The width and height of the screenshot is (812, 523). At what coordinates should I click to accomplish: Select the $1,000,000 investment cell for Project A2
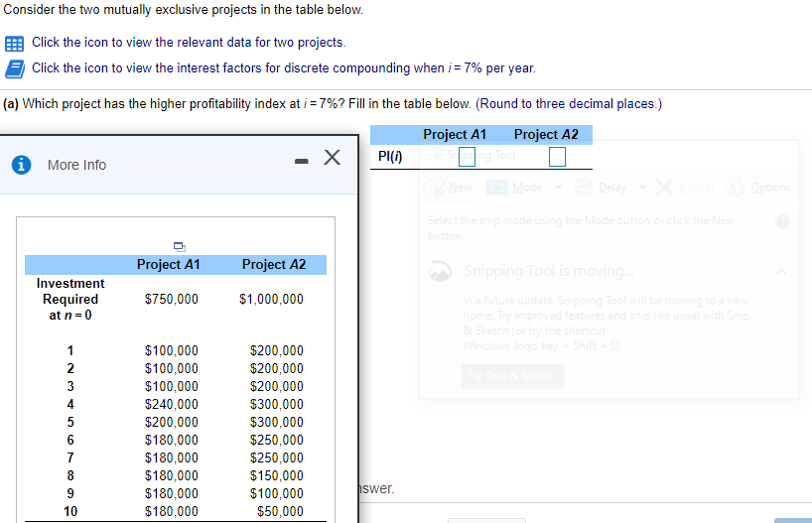tap(271, 300)
